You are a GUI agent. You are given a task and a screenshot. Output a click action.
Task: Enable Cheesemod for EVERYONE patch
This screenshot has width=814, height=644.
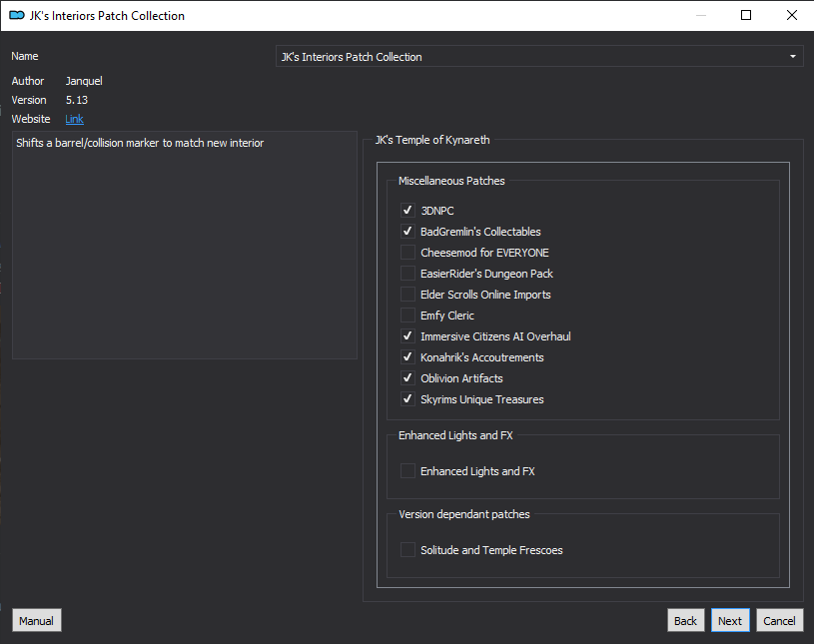407,253
